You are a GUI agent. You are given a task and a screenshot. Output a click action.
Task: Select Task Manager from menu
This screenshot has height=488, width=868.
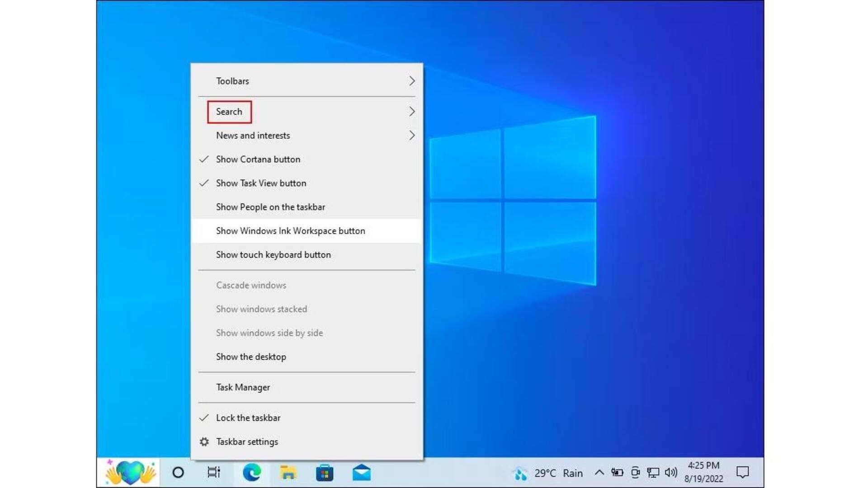[x=243, y=387]
